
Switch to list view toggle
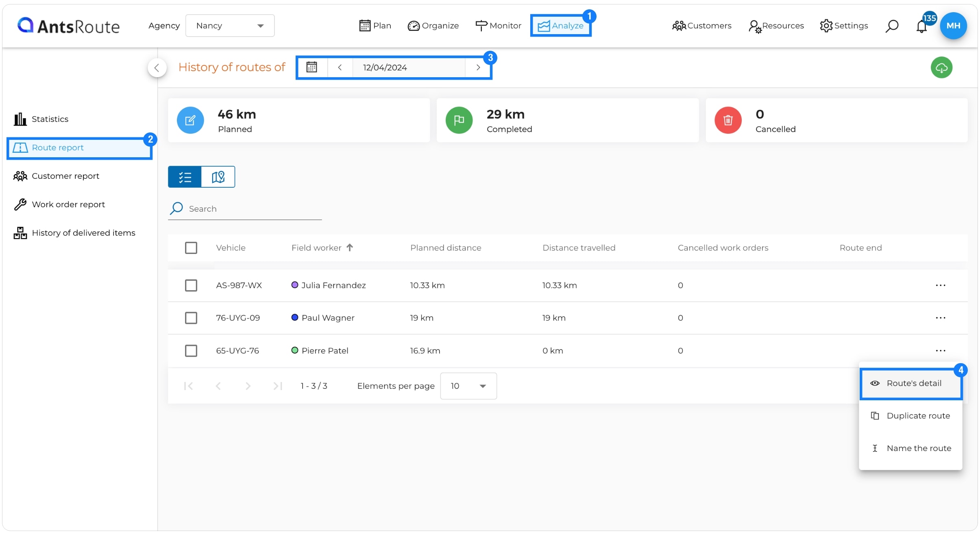[185, 177]
